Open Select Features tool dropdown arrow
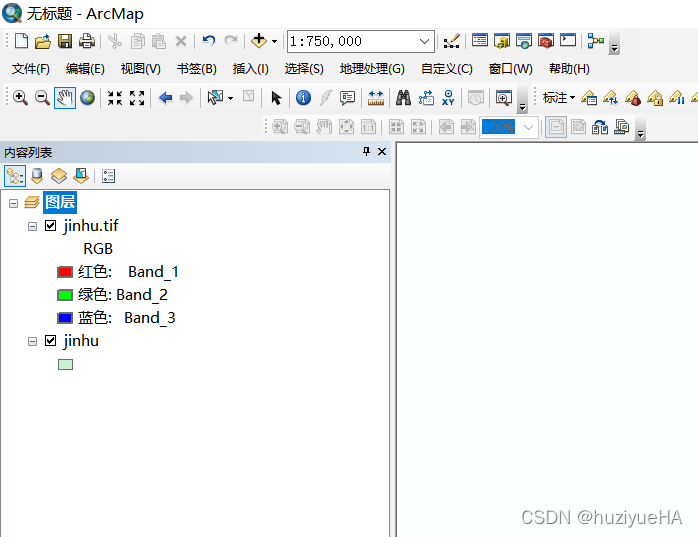The image size is (698, 537). click(x=230, y=98)
